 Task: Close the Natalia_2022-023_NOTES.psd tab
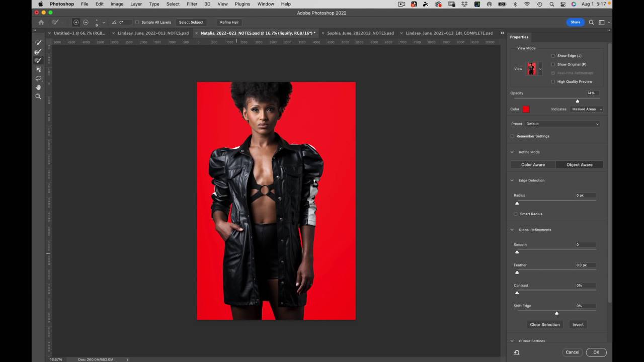pos(196,33)
